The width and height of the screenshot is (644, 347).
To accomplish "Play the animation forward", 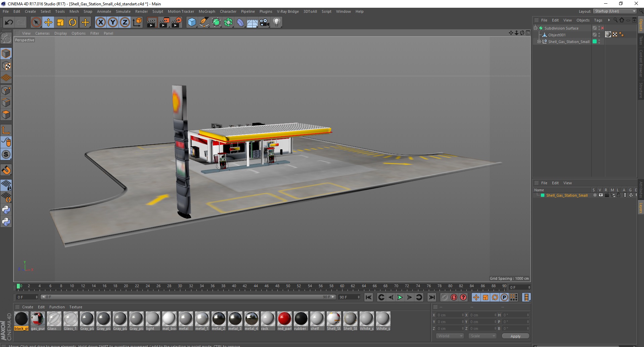I will point(400,297).
